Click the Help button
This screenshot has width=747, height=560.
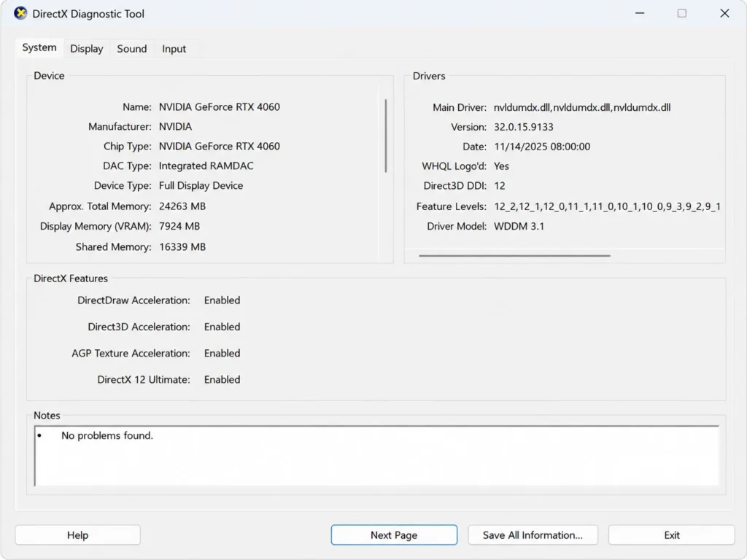click(x=77, y=534)
